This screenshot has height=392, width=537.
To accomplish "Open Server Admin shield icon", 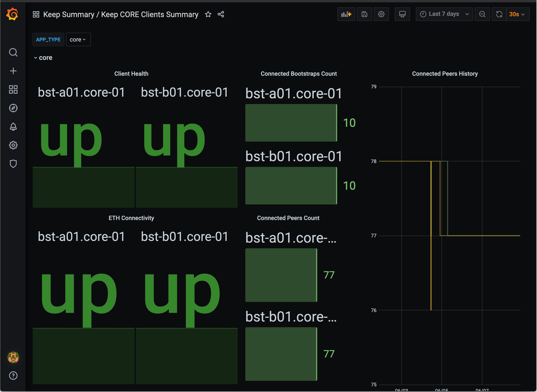I will tap(13, 164).
